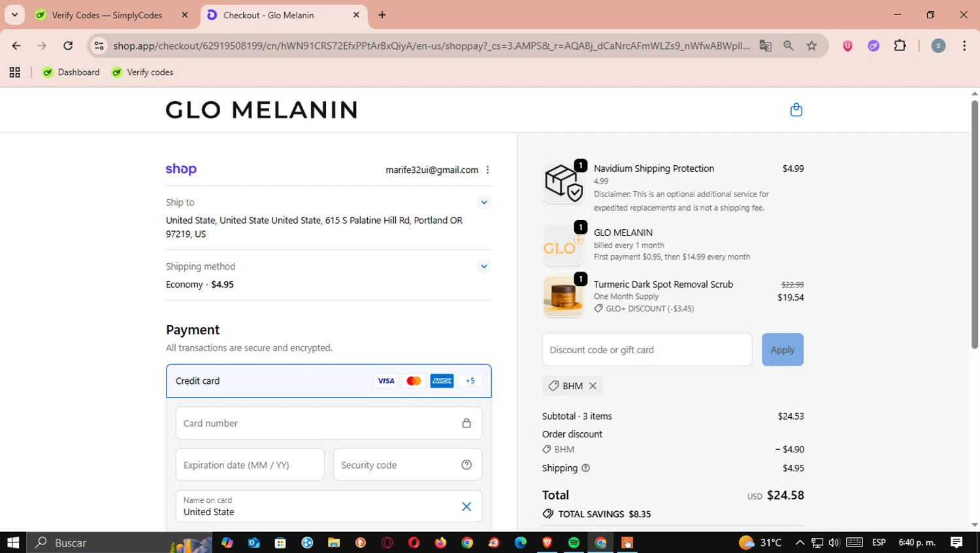Click the Mastercard icon
The height and width of the screenshot is (553, 980).
click(414, 381)
